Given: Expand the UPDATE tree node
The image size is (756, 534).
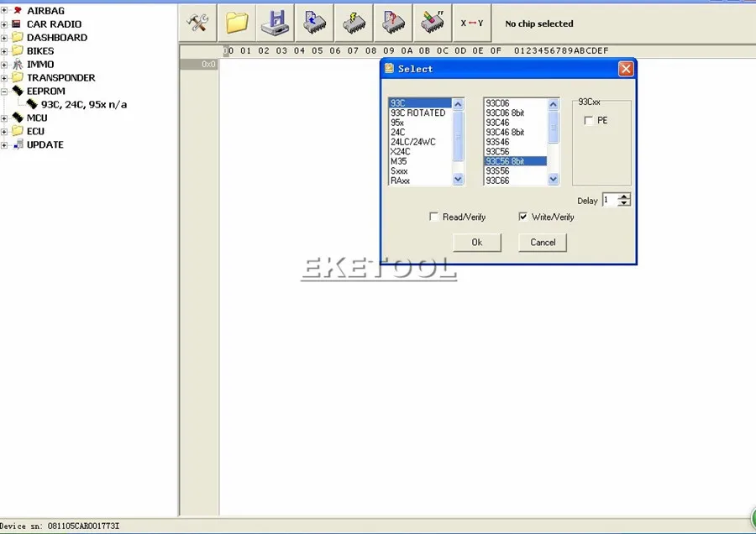Looking at the screenshot, I should pyautogui.click(x=4, y=145).
